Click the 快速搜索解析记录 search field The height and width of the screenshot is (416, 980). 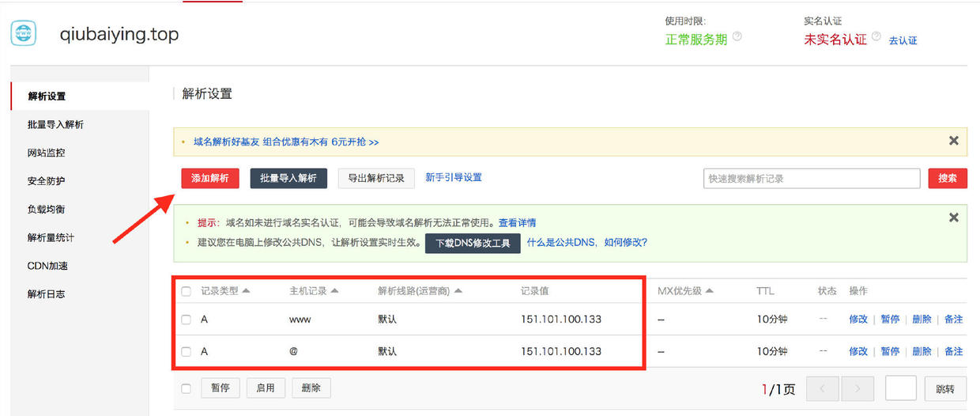pos(811,179)
